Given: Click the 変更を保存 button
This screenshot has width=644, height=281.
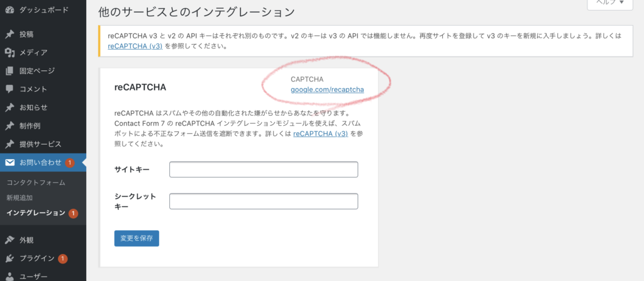Looking at the screenshot, I should pyautogui.click(x=136, y=238).
